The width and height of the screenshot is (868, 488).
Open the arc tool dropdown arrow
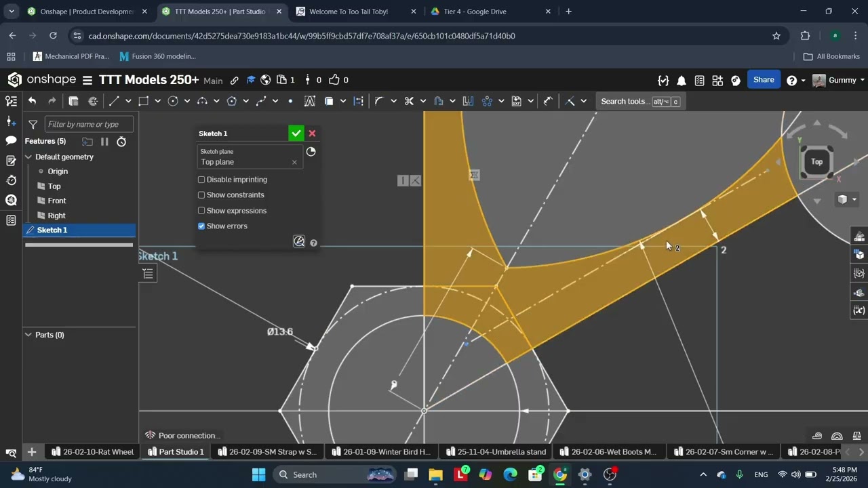click(x=216, y=101)
